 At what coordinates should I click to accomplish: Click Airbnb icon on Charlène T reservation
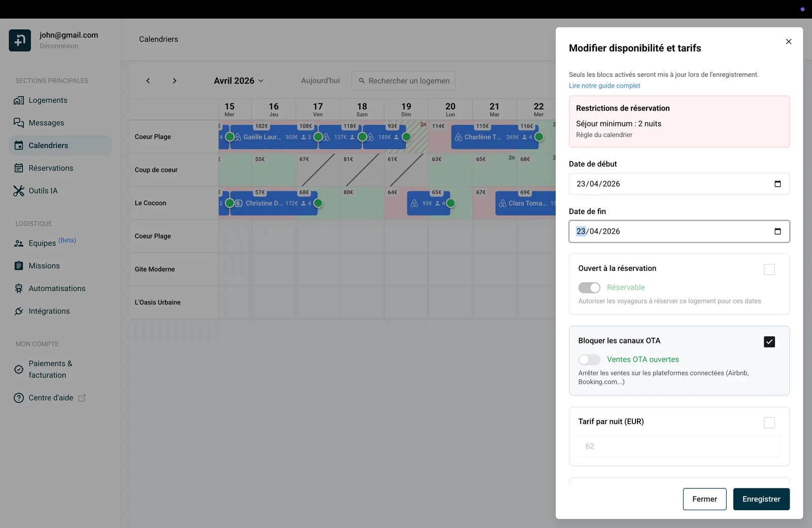point(458,137)
